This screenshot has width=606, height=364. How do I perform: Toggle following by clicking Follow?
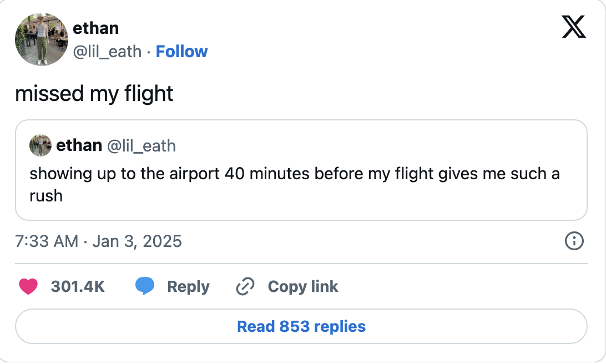[x=182, y=51]
